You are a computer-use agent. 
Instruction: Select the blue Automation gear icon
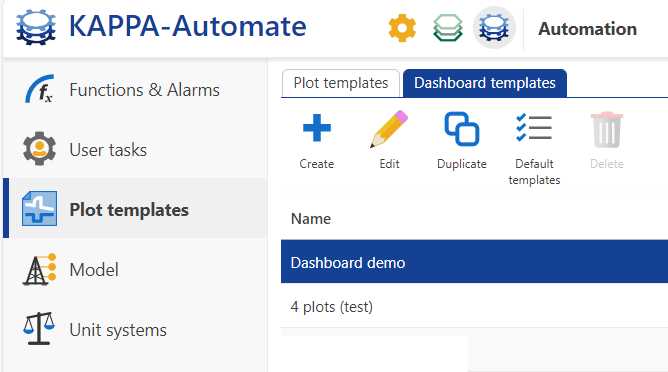494,28
